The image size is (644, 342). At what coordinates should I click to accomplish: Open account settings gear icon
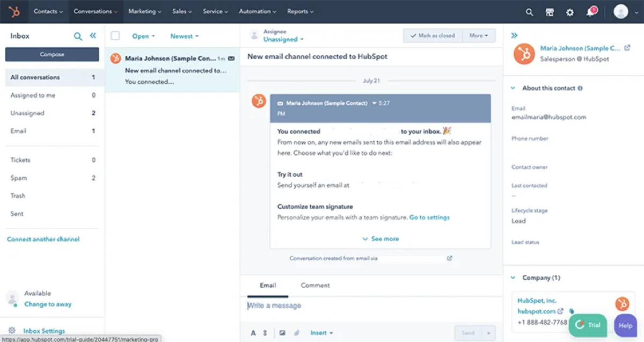tap(570, 12)
